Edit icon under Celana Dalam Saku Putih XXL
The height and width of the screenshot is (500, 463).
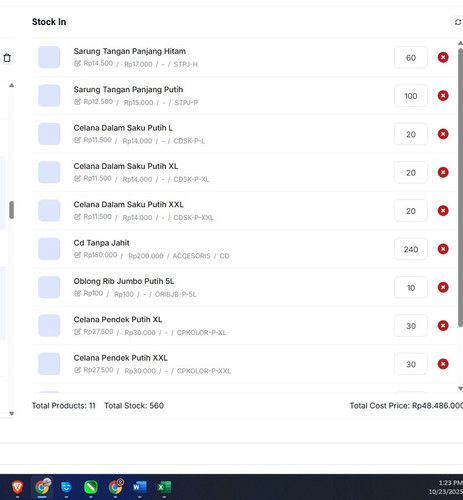(x=77, y=217)
